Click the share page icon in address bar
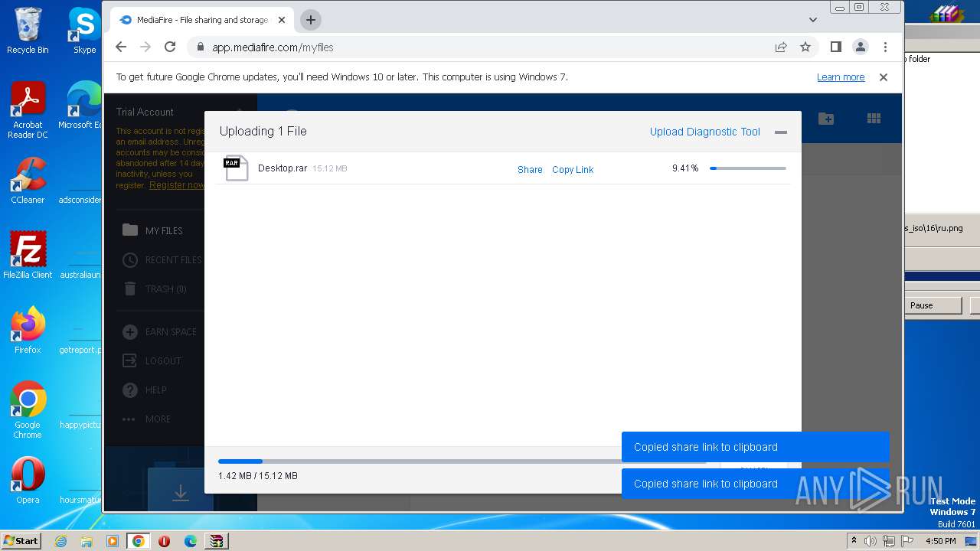Screen dimensions: 980x551 pos(781,47)
